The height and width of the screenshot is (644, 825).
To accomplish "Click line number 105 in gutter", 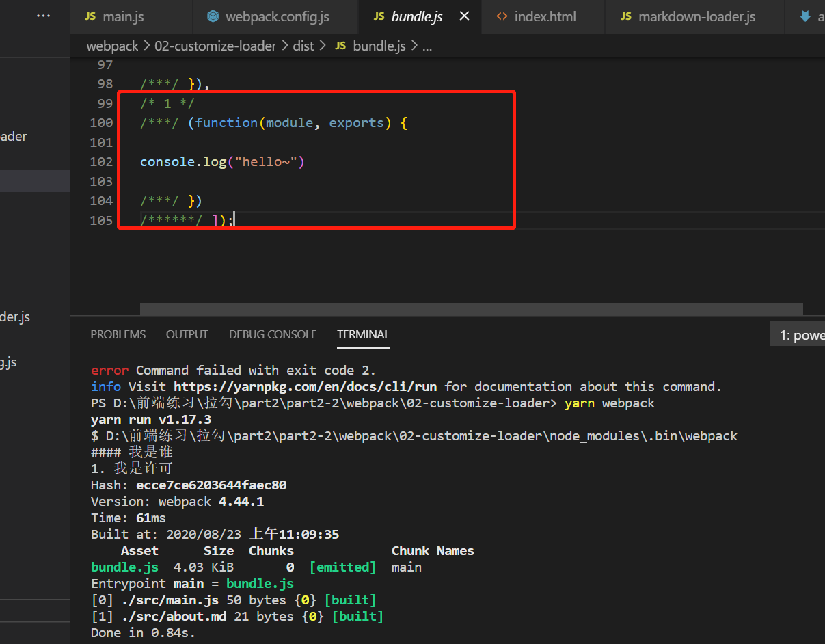I will pos(102,220).
